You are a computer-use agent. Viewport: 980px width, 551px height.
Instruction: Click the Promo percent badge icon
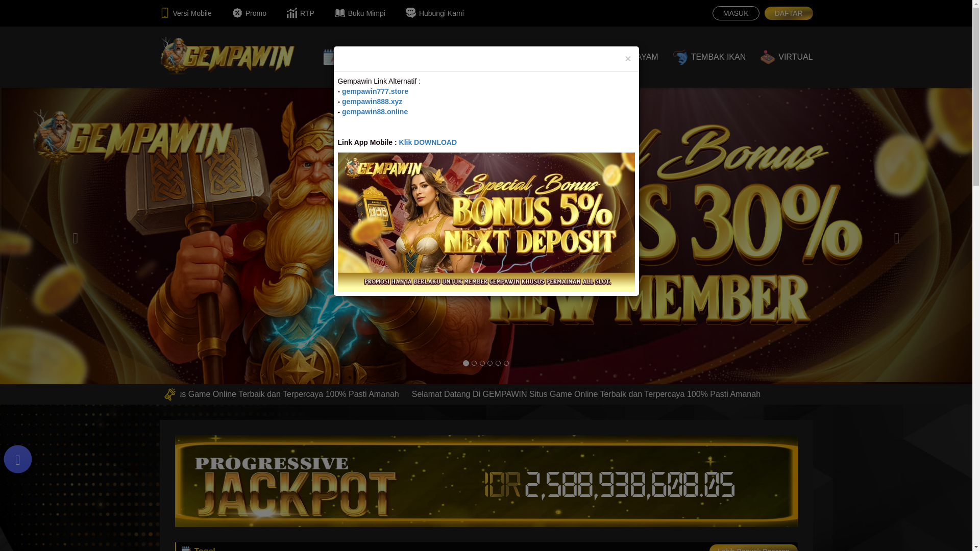[237, 13]
